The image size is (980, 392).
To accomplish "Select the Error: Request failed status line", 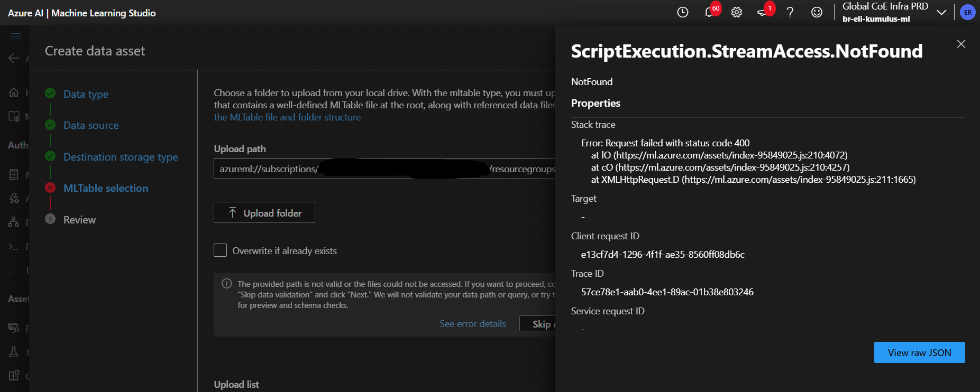I will click(x=665, y=143).
